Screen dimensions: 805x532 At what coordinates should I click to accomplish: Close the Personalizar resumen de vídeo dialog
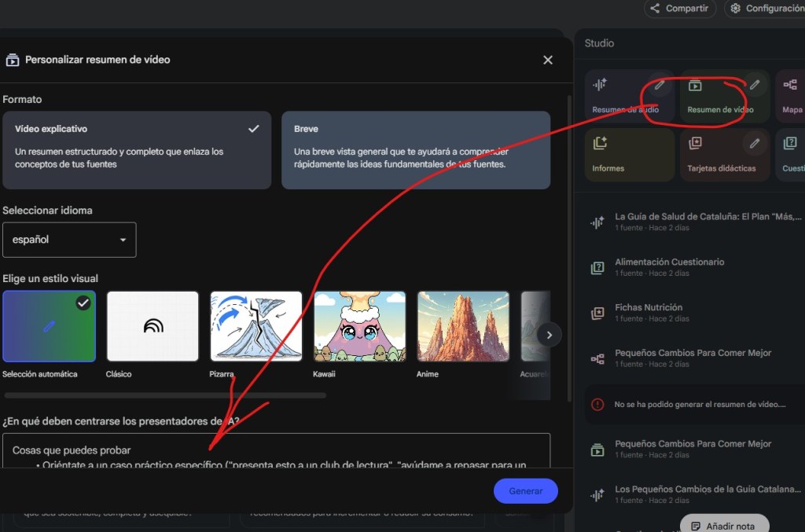(x=548, y=60)
